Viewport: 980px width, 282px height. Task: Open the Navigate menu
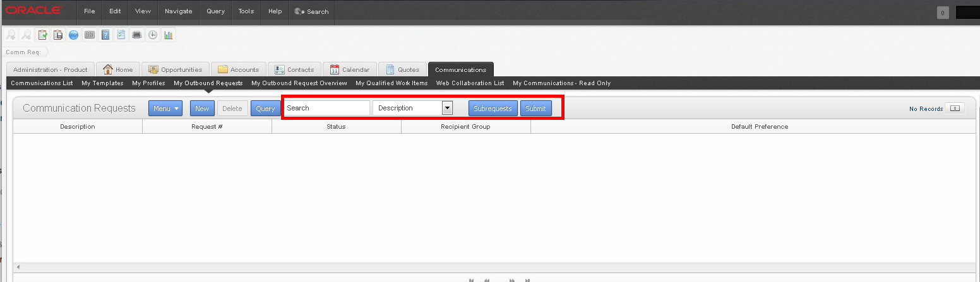point(179,11)
